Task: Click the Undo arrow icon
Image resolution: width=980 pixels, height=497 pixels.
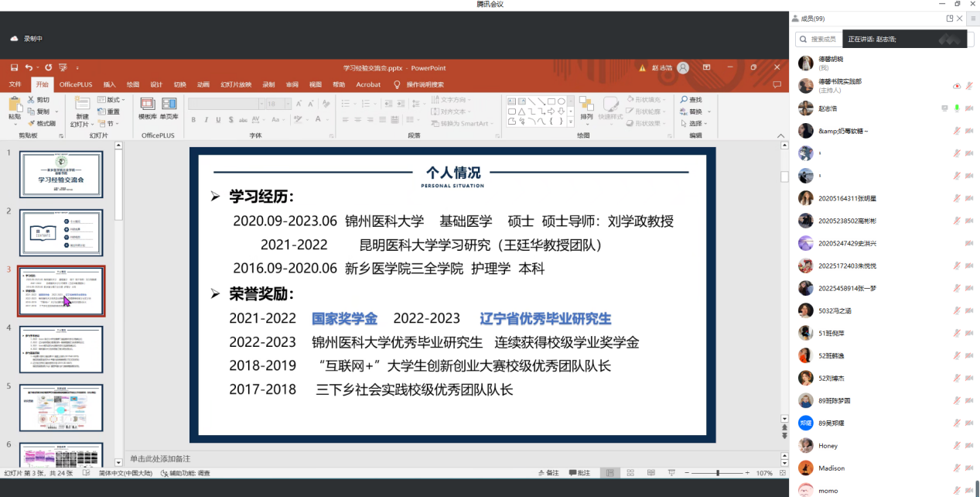Action: [x=29, y=68]
